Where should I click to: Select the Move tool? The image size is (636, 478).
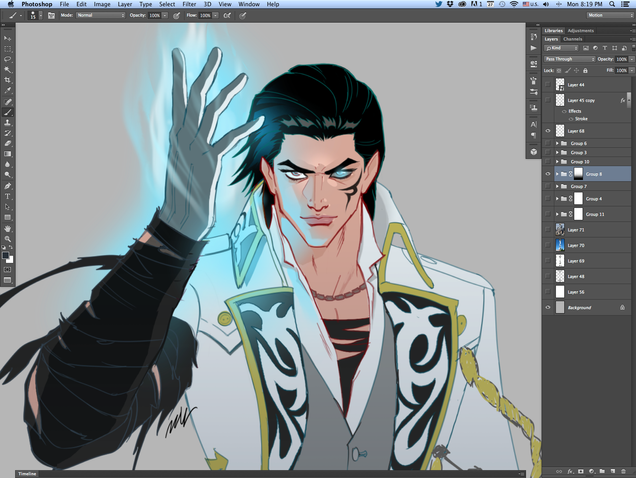click(7, 38)
